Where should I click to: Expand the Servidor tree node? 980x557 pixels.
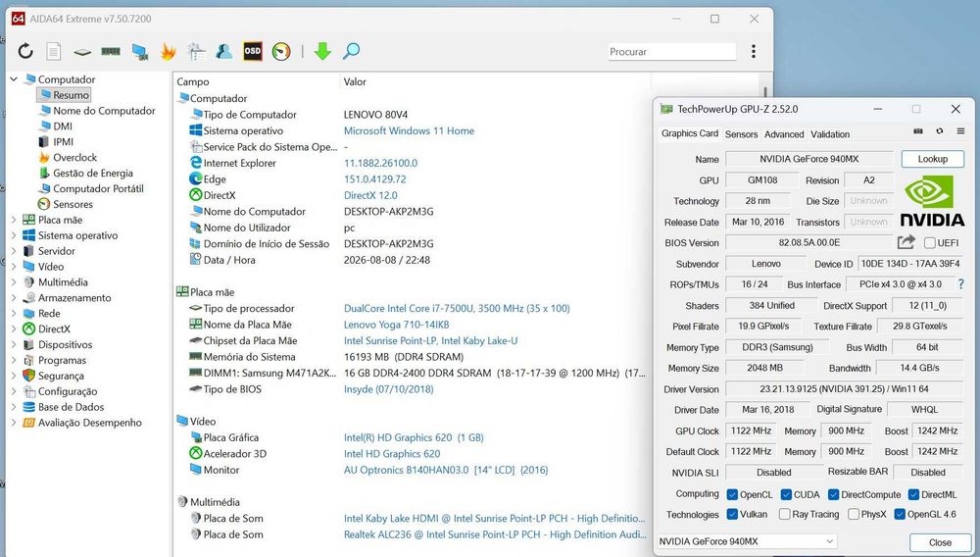point(14,251)
